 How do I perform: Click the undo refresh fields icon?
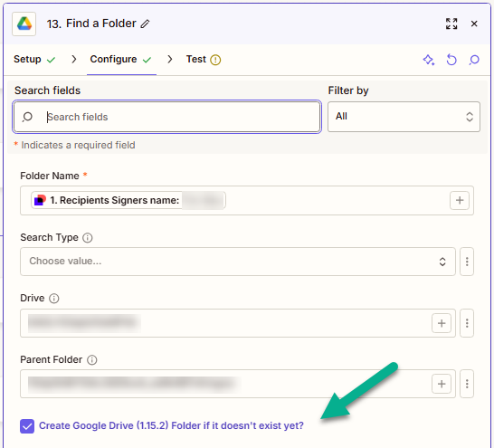pos(451,60)
